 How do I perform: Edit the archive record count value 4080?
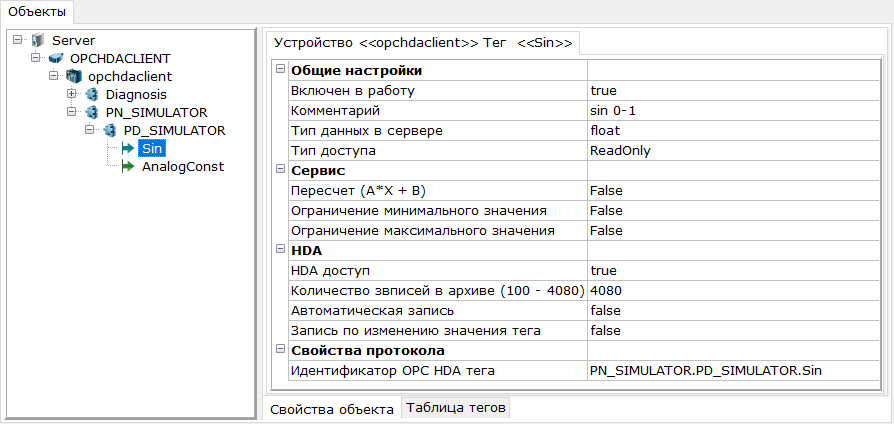(x=733, y=290)
